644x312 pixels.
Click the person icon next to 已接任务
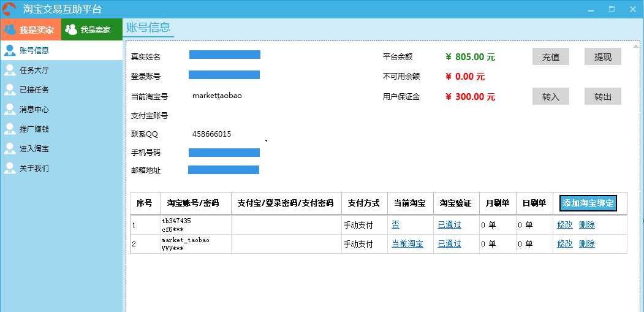(x=9, y=89)
